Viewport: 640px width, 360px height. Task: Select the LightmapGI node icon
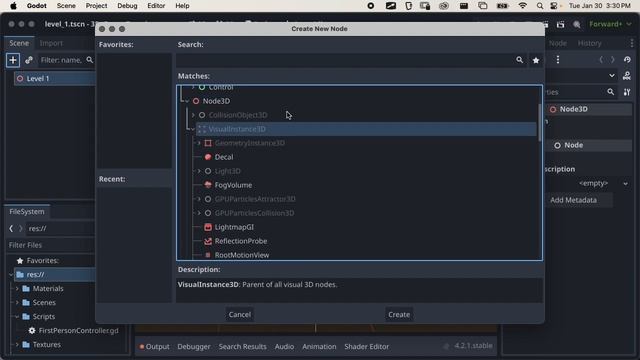[x=208, y=227]
